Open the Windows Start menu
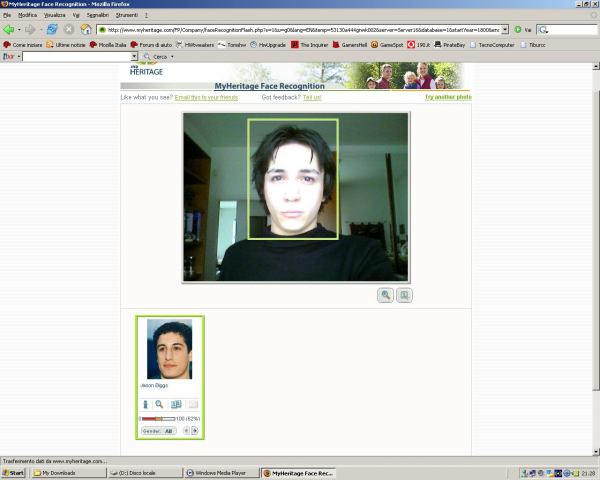Viewport: 600px width, 480px height. 13,473
